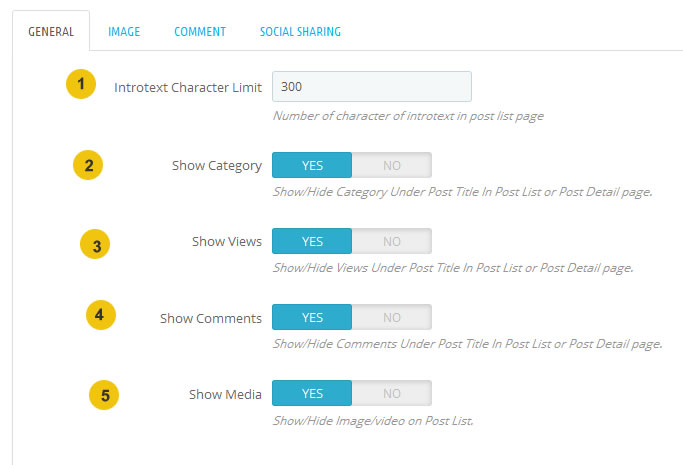Enable Show Views with YES

(x=312, y=241)
